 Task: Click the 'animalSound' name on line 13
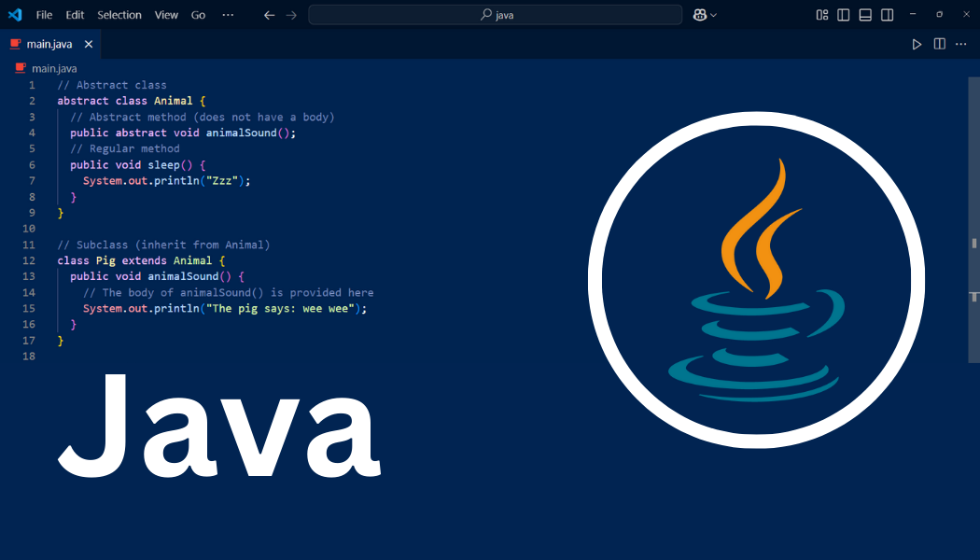point(183,276)
